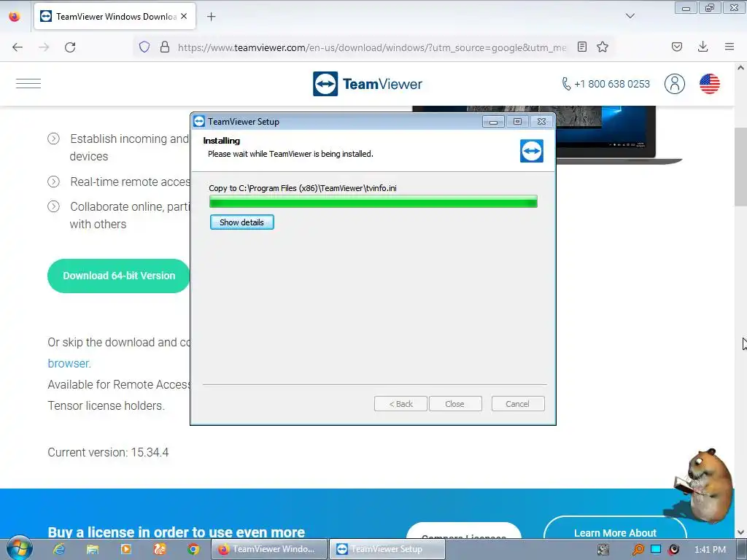Open the US flag language selector
This screenshot has height=560, width=747.
coord(710,84)
